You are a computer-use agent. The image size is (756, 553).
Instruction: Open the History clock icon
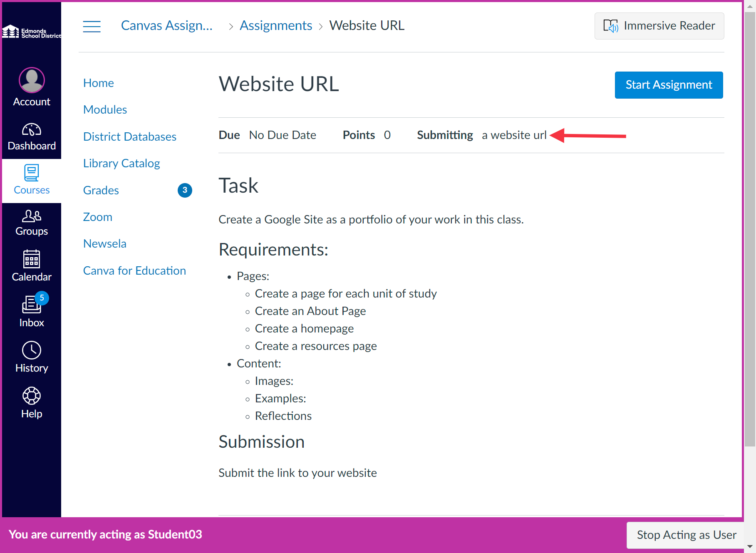(32, 350)
